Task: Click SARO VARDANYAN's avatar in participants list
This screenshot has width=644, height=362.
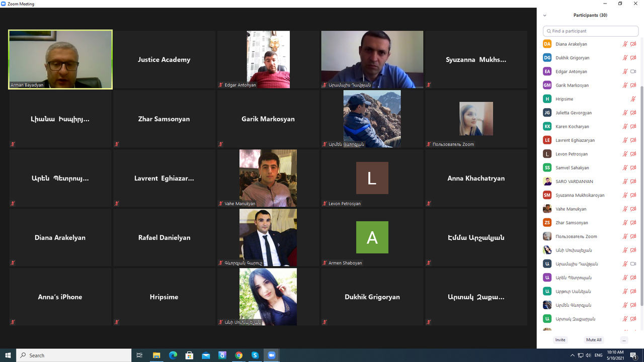Action: [547, 182]
